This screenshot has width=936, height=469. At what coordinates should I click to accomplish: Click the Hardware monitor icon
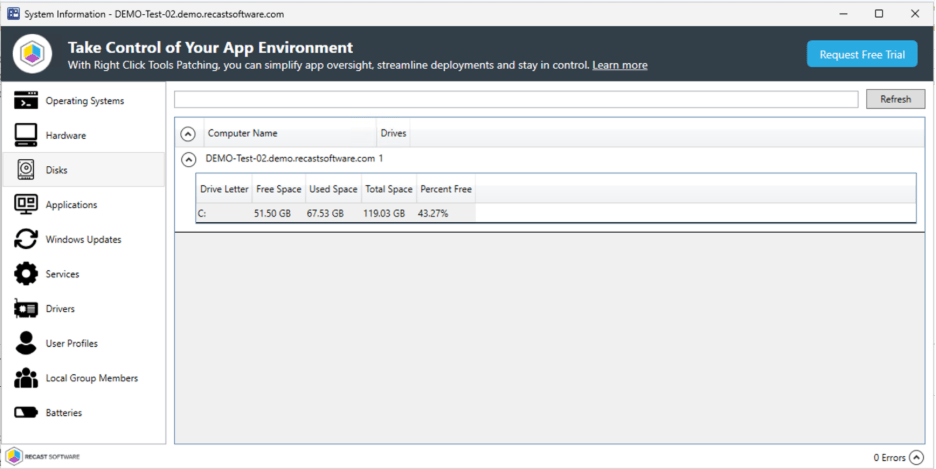pyautogui.click(x=26, y=135)
